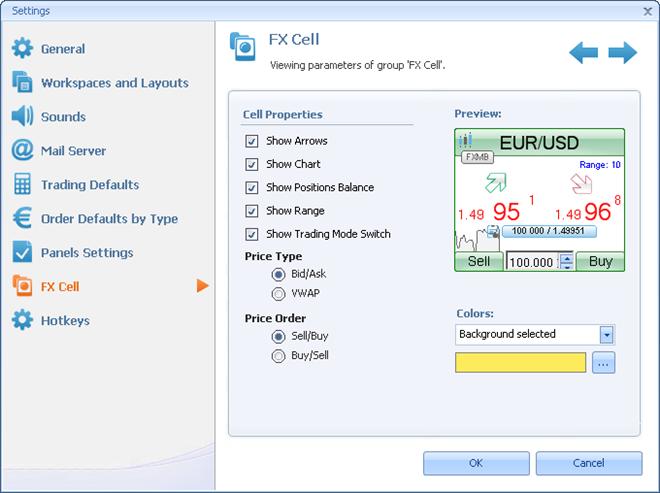This screenshot has width=660, height=493.
Task: Click the yellow color swatch
Action: click(520, 362)
